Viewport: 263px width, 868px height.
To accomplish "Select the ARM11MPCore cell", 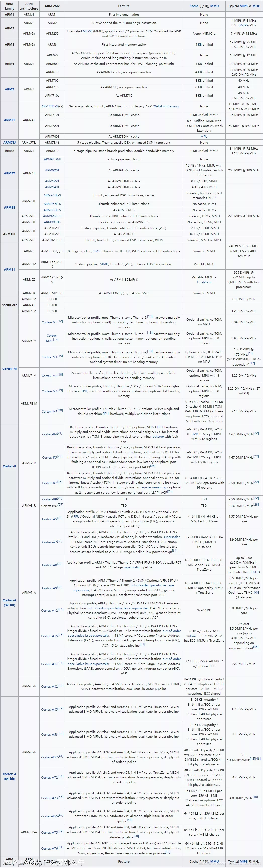I will (x=52, y=293).
